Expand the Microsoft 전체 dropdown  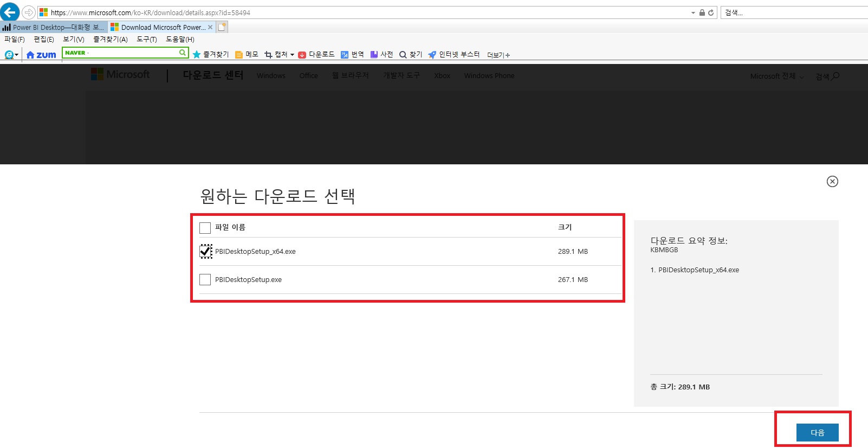coord(777,76)
